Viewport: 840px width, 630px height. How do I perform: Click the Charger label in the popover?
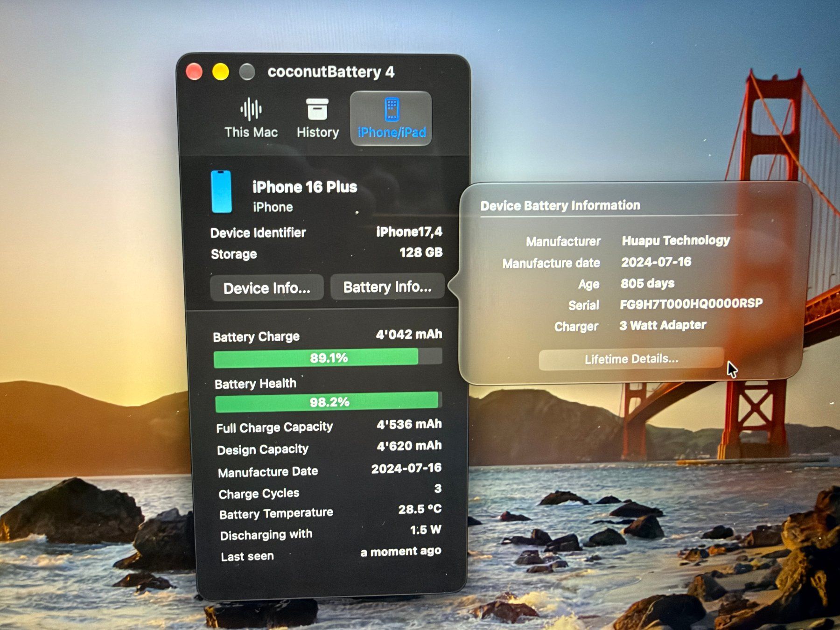(x=576, y=326)
